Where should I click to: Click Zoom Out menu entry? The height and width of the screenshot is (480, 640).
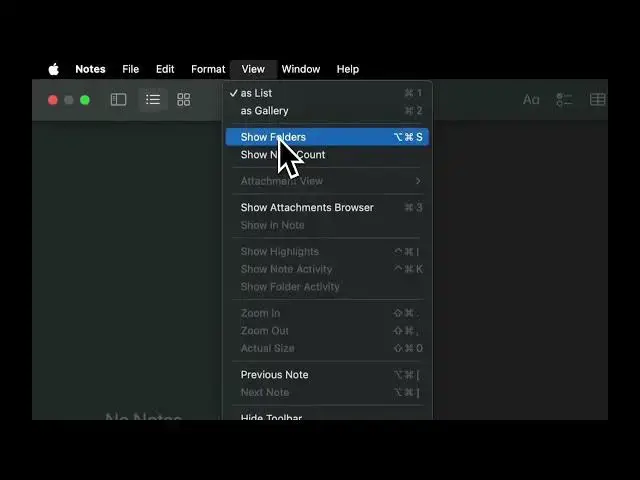coord(327,331)
